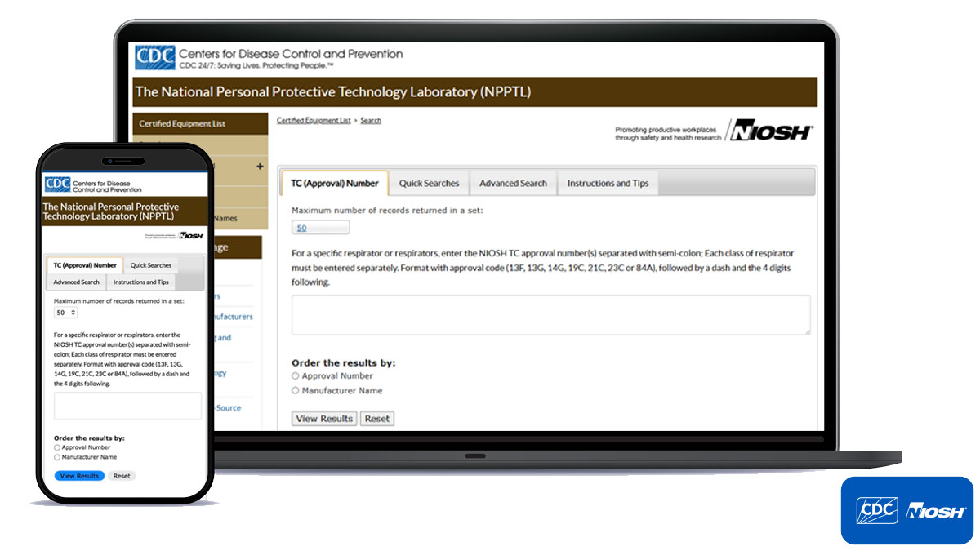The image size is (980, 551).
Task: Click the NPPTL title banner on the laptop
Action: 474,92
